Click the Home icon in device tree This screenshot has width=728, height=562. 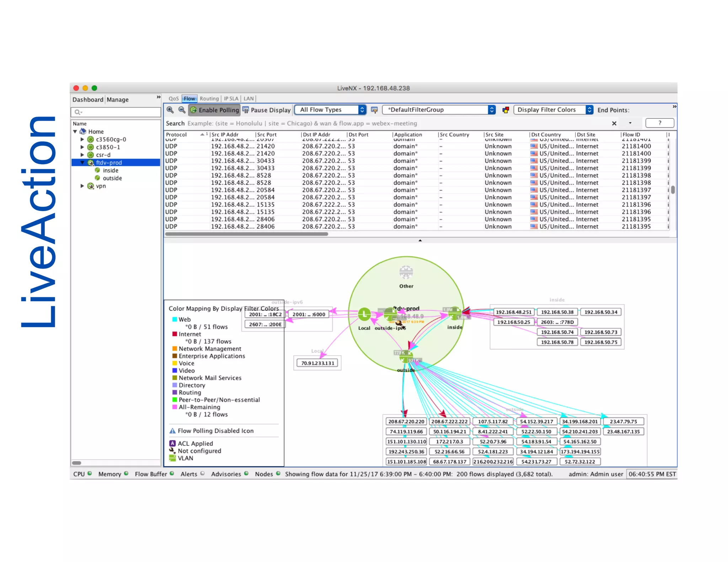click(x=83, y=131)
